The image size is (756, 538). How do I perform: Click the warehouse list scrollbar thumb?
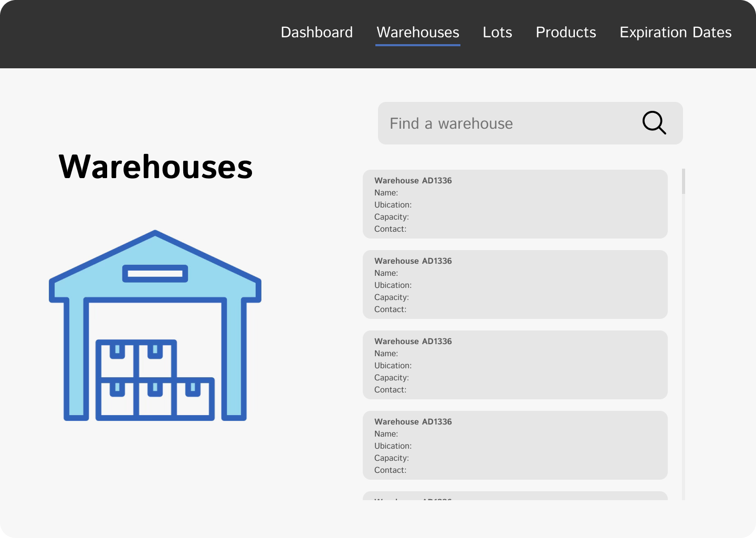pyautogui.click(x=684, y=181)
